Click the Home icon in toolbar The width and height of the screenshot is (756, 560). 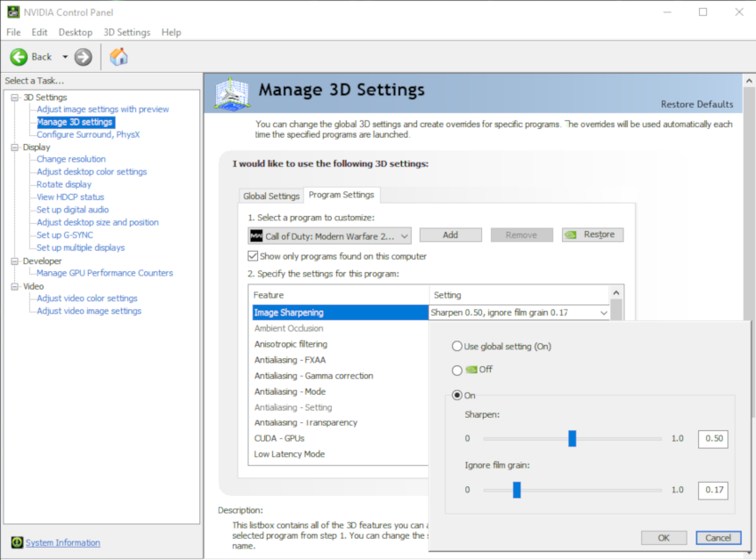pyautogui.click(x=118, y=57)
